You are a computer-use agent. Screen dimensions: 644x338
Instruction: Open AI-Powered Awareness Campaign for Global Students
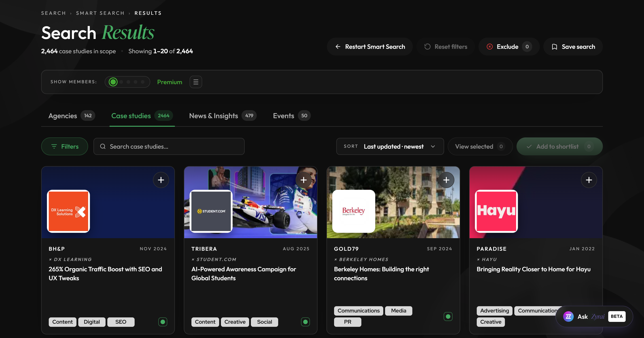click(244, 274)
